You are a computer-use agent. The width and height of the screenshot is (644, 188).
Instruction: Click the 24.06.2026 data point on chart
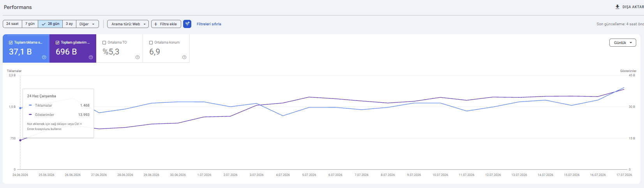tap(20, 140)
